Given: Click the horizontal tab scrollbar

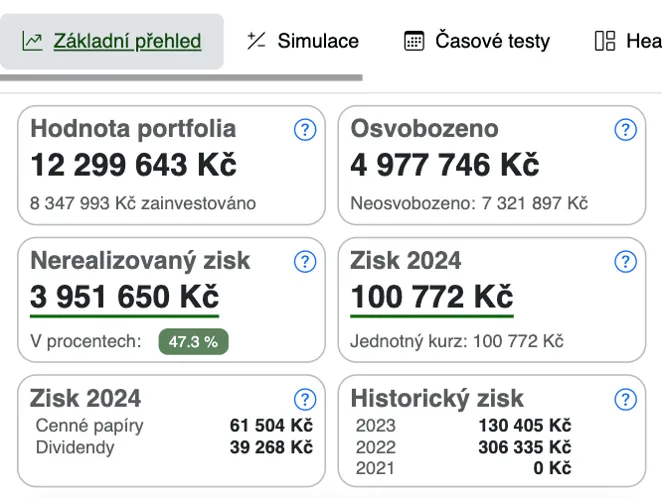Looking at the screenshot, I should pyautogui.click(x=181, y=78).
